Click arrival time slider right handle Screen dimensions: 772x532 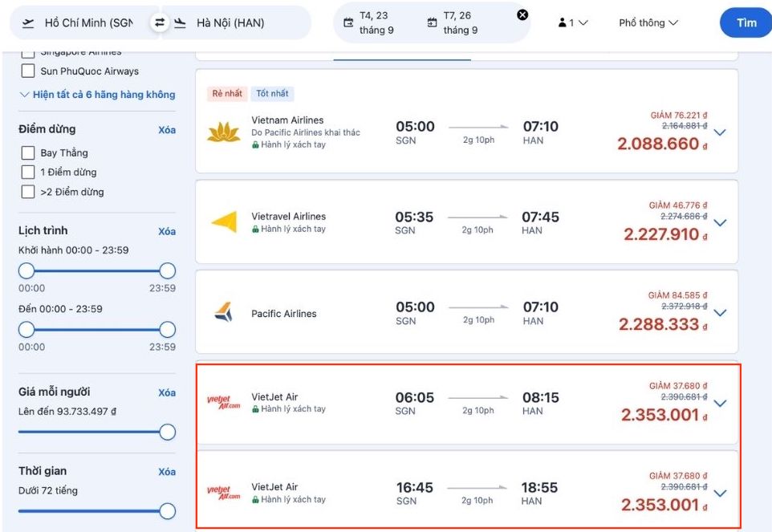pyautogui.click(x=168, y=330)
